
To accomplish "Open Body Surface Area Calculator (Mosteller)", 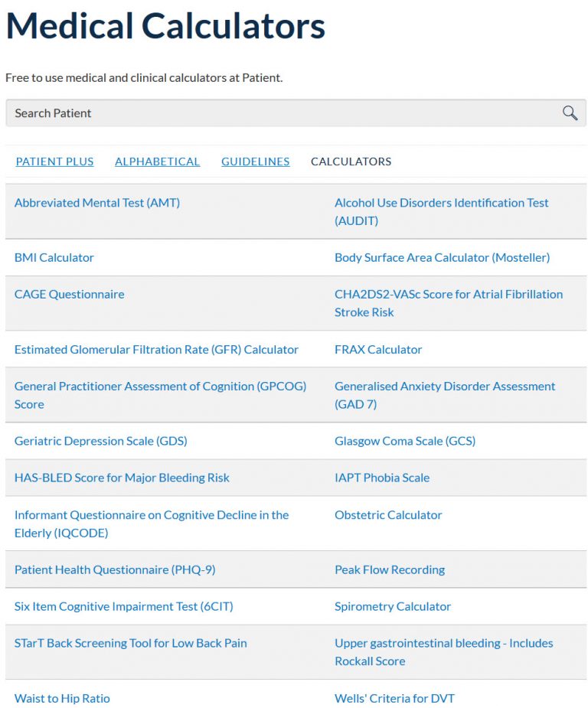I will tap(442, 257).
